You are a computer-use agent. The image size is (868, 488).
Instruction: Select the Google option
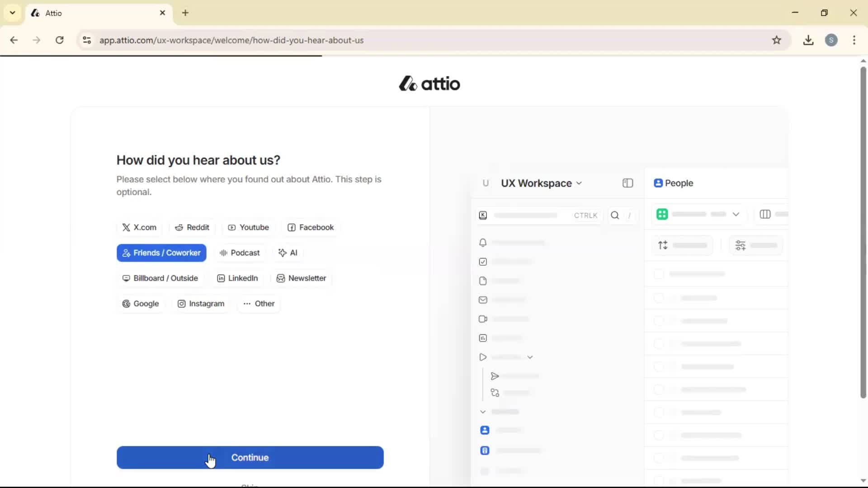pos(141,304)
